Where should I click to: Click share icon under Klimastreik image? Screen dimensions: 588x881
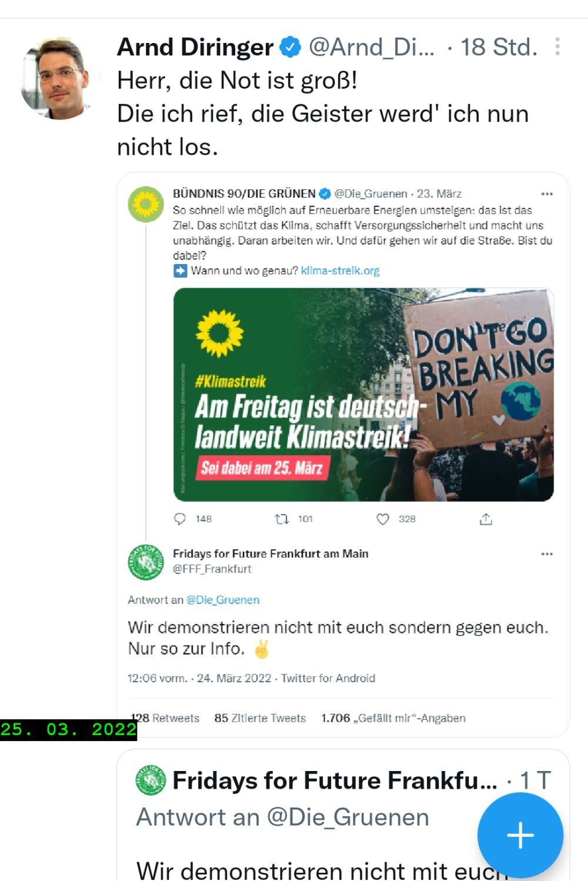click(x=486, y=519)
